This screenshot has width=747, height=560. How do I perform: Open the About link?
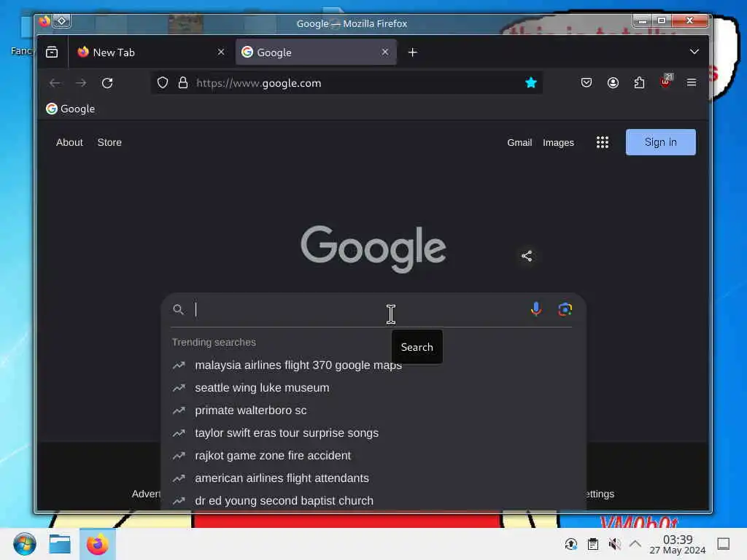click(x=69, y=142)
